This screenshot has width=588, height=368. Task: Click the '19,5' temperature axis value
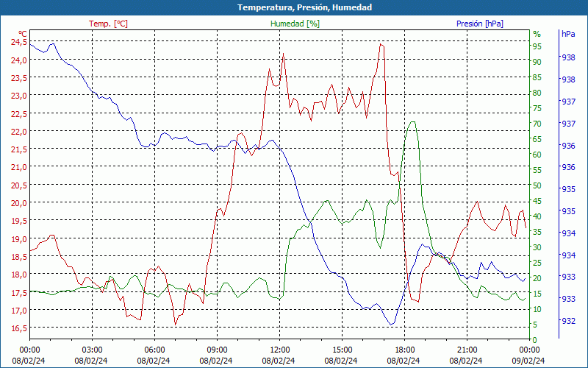click(x=19, y=222)
